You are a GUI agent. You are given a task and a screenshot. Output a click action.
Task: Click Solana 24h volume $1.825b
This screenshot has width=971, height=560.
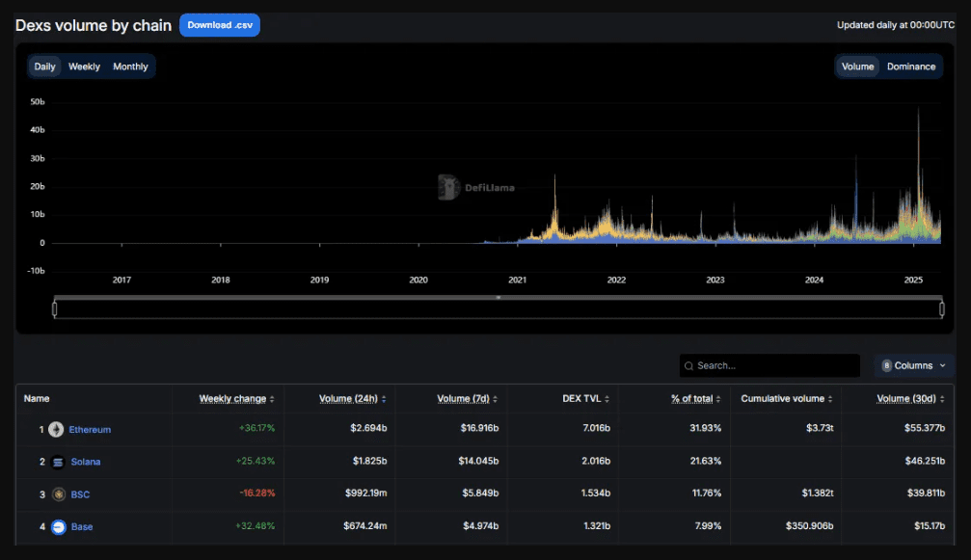point(369,462)
